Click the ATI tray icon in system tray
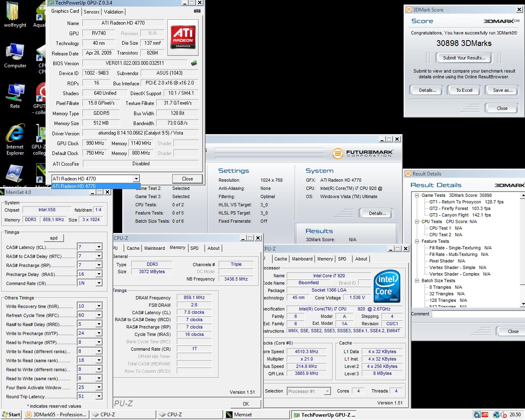 pyautogui.click(x=485, y=415)
